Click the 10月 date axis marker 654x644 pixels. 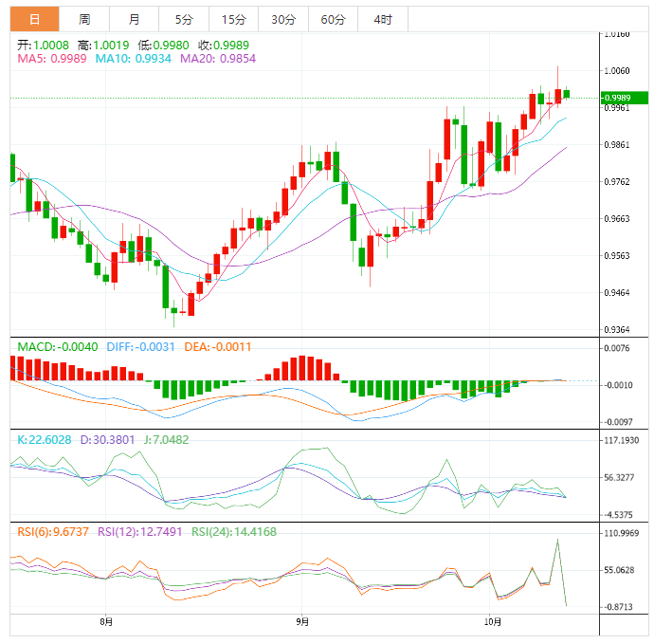click(x=493, y=623)
